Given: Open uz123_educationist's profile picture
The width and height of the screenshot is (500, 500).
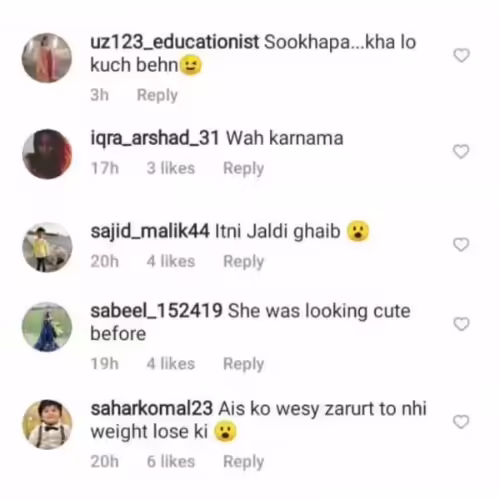Looking at the screenshot, I should [47, 58].
